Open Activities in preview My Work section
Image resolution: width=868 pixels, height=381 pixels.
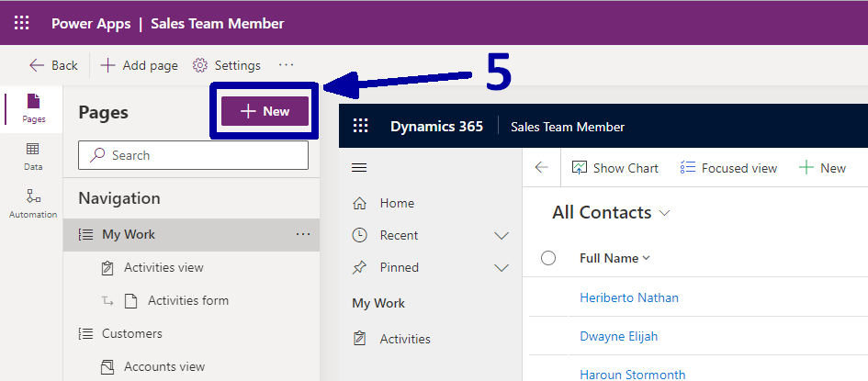coord(391,339)
